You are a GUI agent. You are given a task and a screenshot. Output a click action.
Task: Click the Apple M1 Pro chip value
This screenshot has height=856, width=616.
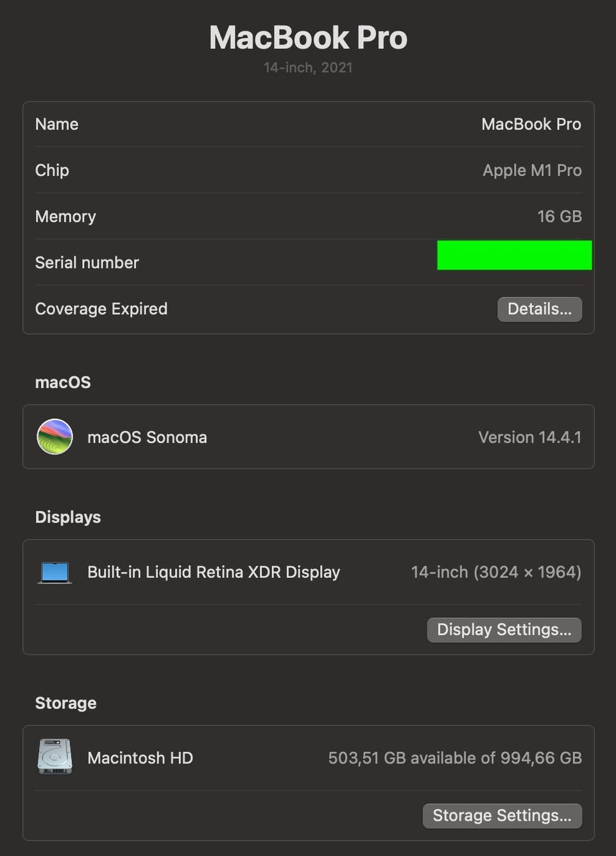532,170
